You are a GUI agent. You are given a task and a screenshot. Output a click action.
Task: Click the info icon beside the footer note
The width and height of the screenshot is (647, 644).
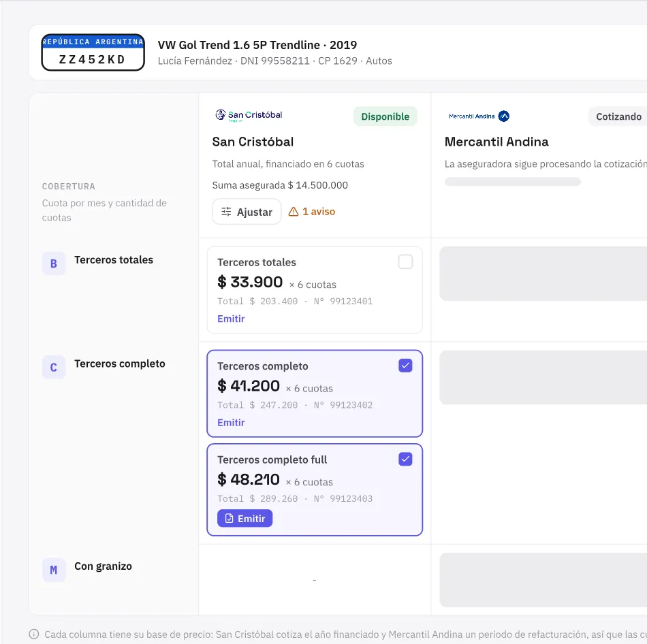[34, 634]
